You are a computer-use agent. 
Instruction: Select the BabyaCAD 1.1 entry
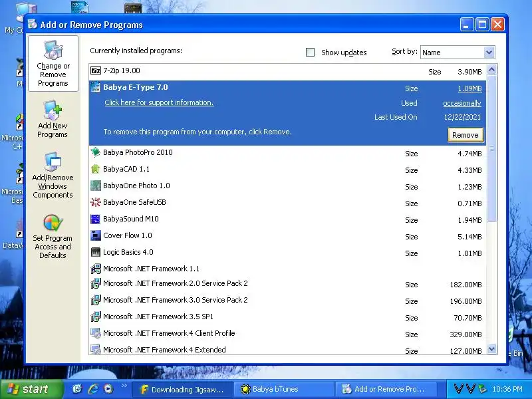tap(287, 170)
